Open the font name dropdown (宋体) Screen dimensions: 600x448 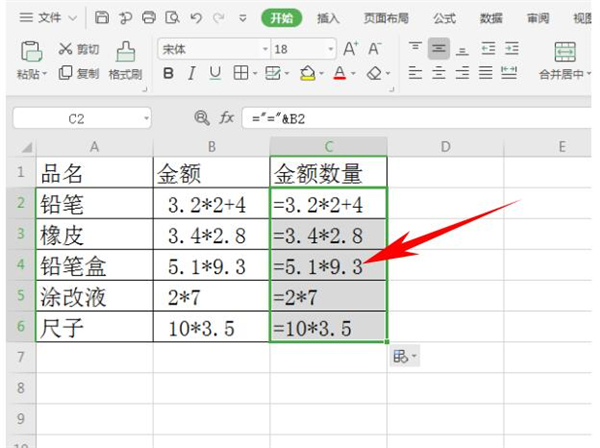click(x=265, y=49)
